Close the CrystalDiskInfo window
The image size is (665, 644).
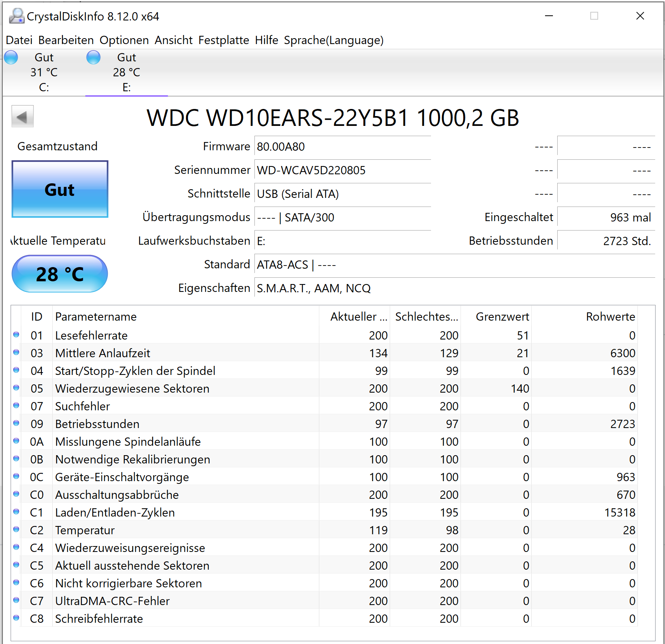pos(640,16)
